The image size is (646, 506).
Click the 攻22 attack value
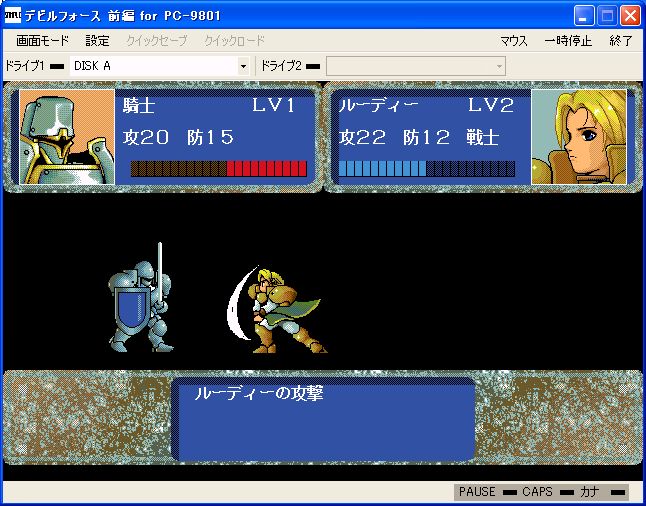click(363, 137)
